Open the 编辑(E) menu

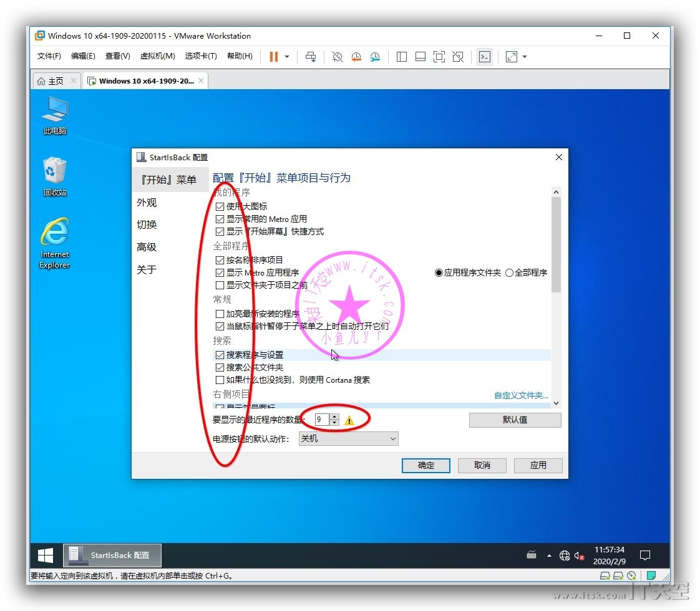coord(83,56)
